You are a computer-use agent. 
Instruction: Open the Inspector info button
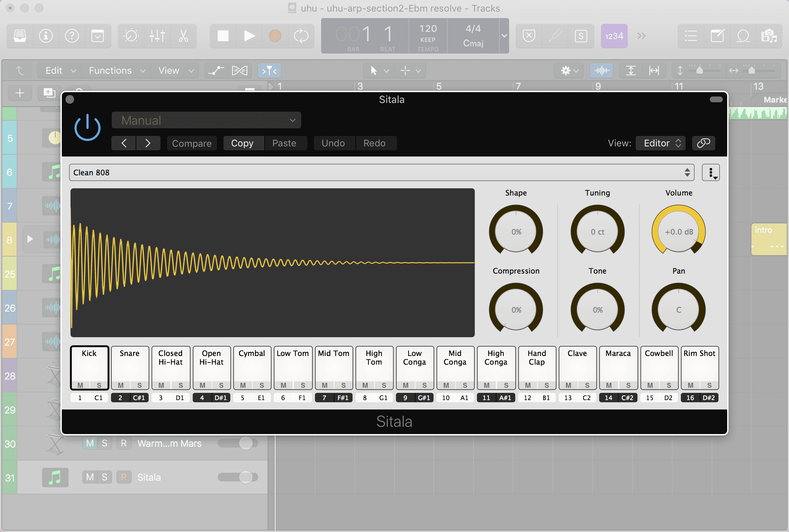[x=46, y=36]
